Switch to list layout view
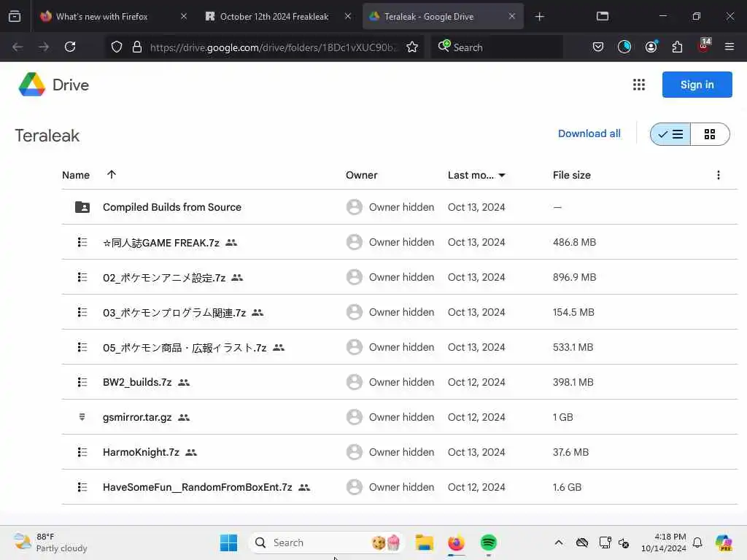 pos(670,134)
